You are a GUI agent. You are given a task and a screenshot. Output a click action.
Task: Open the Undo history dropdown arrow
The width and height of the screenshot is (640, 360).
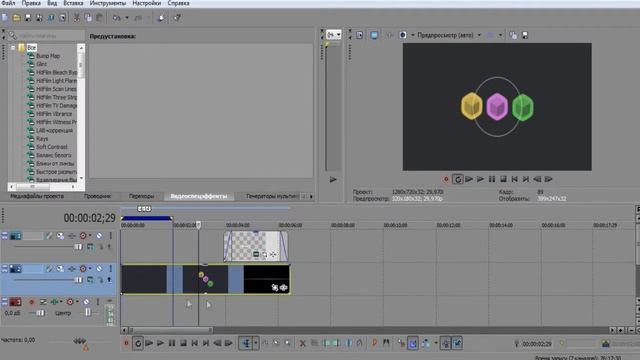(x=127, y=18)
